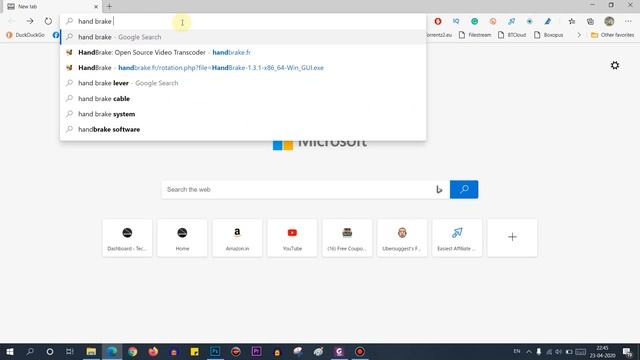Click the 'Search the web' box
The width and height of the screenshot is (640, 360).
click(x=298, y=189)
